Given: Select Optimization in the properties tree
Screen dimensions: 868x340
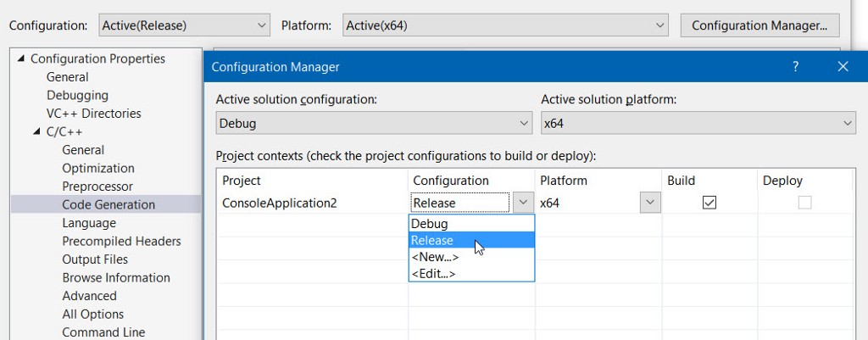Looking at the screenshot, I should pos(98,168).
